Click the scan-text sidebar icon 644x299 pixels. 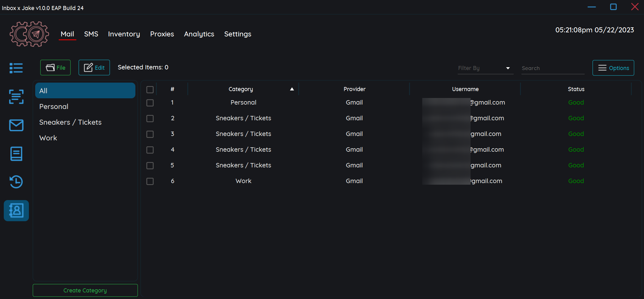click(16, 96)
